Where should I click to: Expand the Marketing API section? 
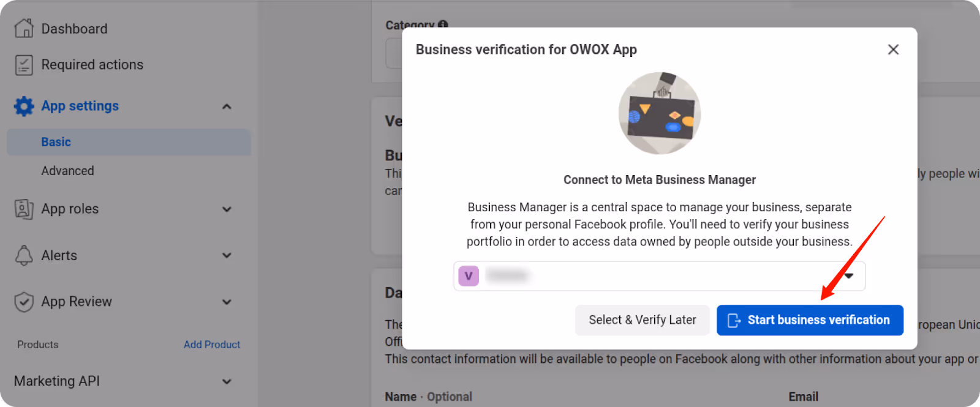pos(227,381)
